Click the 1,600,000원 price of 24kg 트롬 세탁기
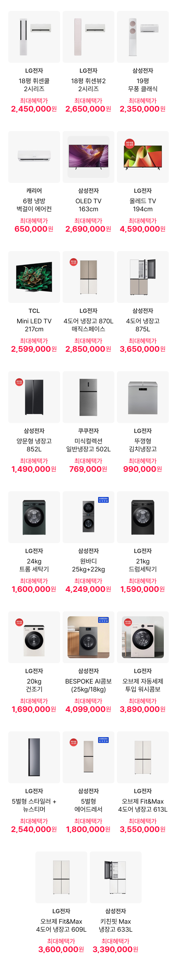 34,589
